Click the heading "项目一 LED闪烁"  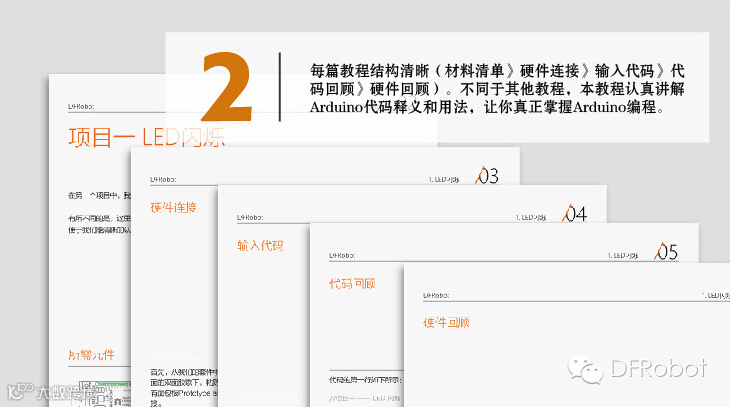click(147, 137)
